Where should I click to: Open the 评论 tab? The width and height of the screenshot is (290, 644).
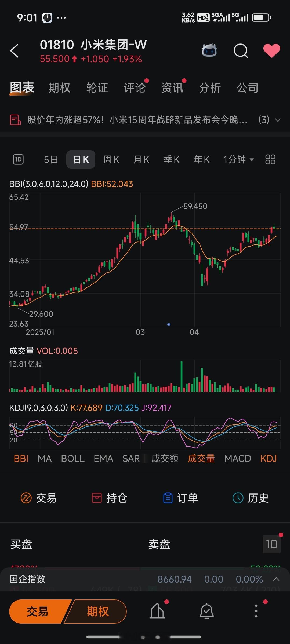click(135, 88)
